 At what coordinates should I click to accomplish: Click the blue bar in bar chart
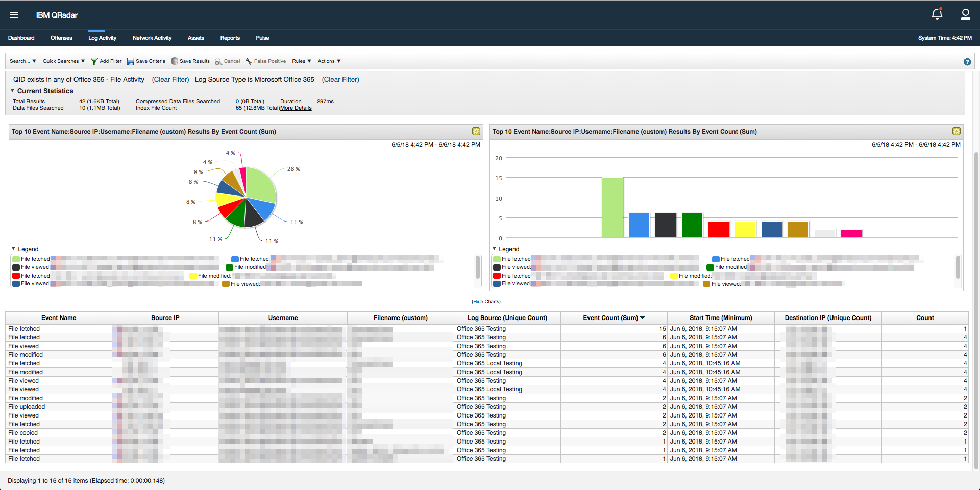coord(639,225)
